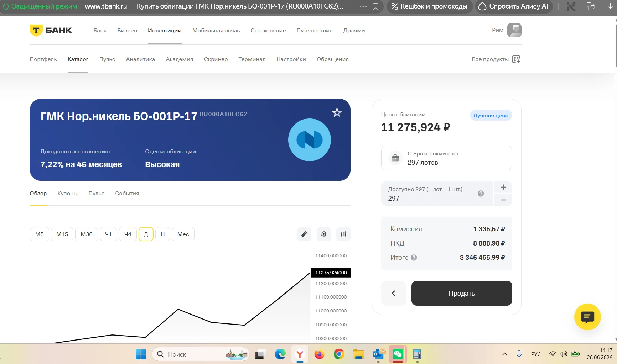Decrease lot quantity with minus button
Viewport: 617px width, 364px height.
point(503,200)
